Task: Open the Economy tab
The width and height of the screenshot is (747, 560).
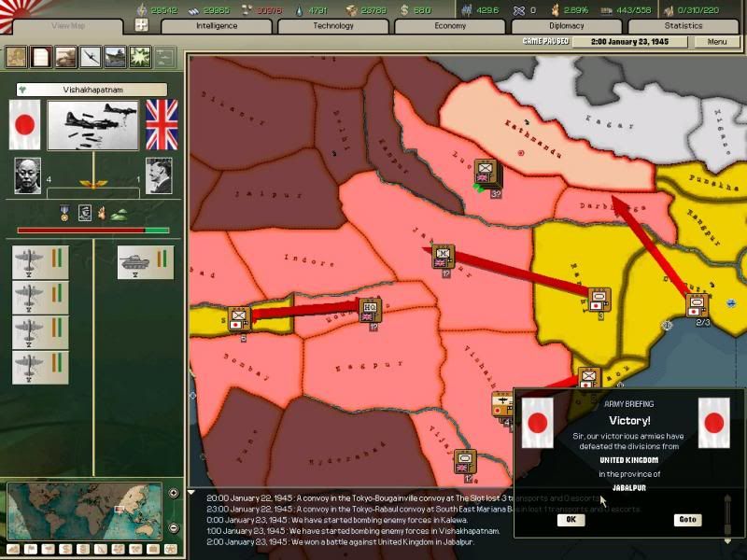Action: coord(450,26)
